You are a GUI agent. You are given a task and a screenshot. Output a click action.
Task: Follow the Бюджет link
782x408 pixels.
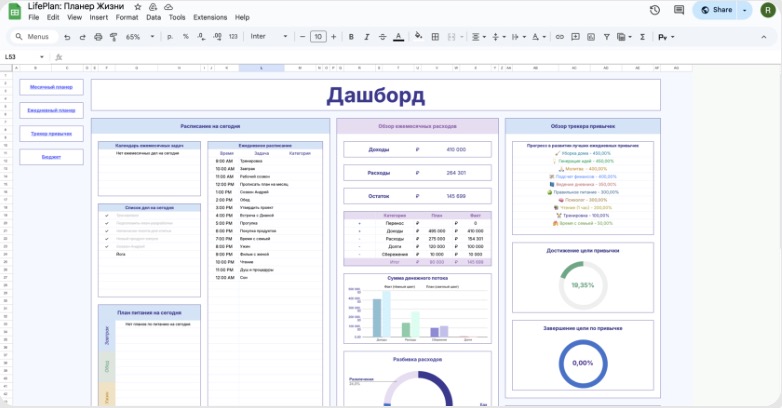pyautogui.click(x=51, y=157)
